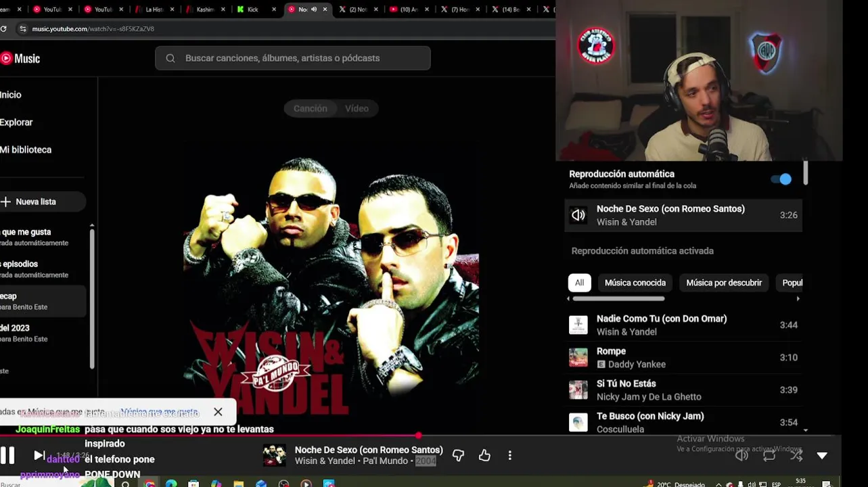Play Si Tú No Estás from queue

(683, 390)
